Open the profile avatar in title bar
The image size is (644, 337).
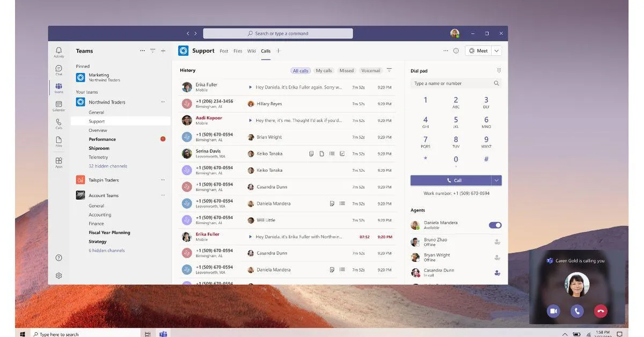point(455,33)
